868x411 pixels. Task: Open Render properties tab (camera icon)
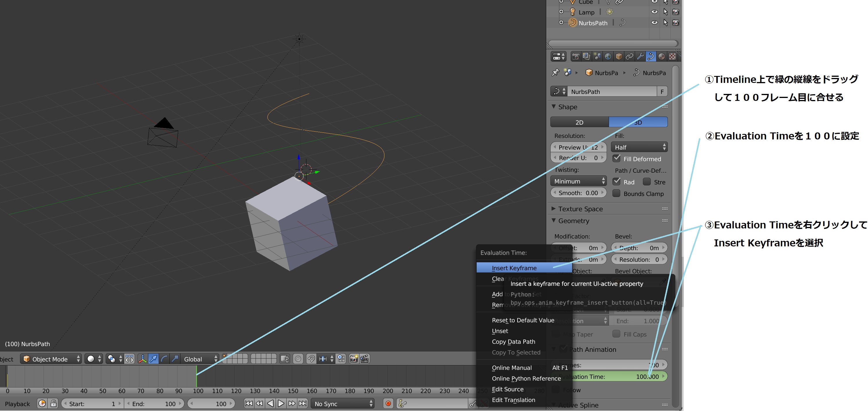pyautogui.click(x=576, y=57)
